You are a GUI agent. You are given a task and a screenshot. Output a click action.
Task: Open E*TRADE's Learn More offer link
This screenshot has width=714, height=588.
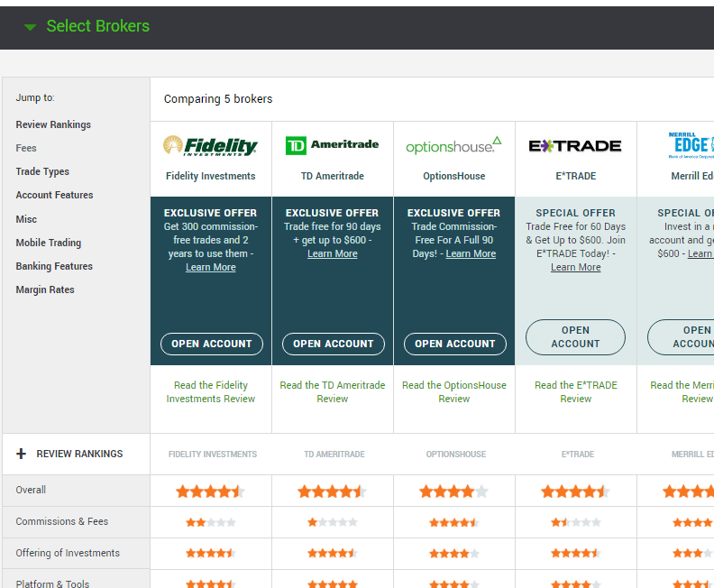click(x=575, y=267)
